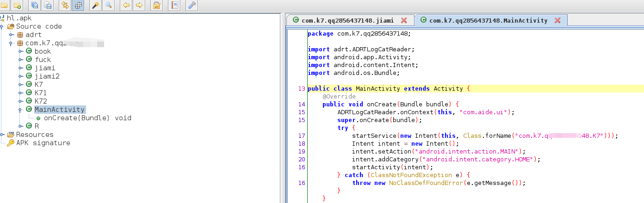Image resolution: width=644 pixels, height=203 pixels.
Task: Expand the K71 class node
Action: pyautogui.click(x=21, y=93)
